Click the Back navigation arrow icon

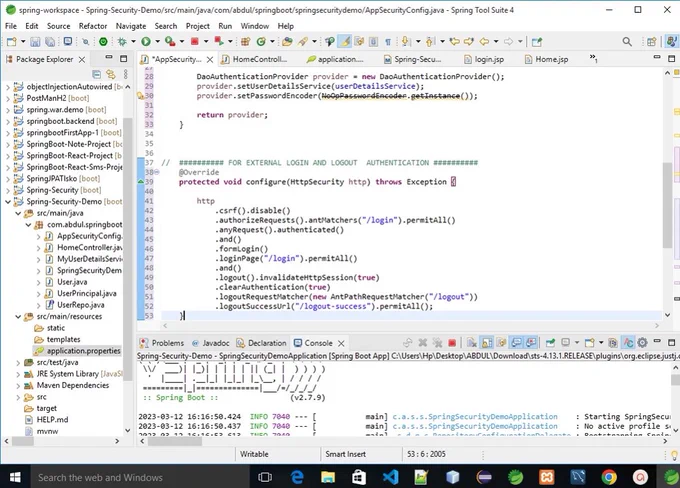pos(484,42)
